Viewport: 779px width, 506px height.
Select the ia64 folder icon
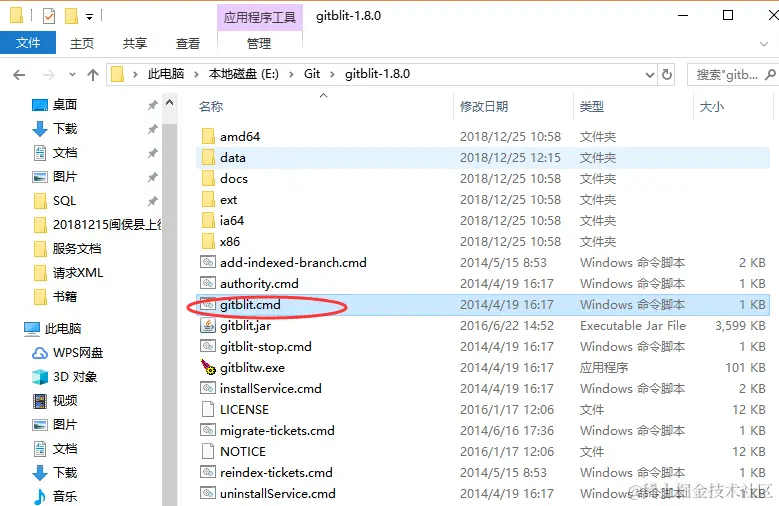[x=208, y=220]
